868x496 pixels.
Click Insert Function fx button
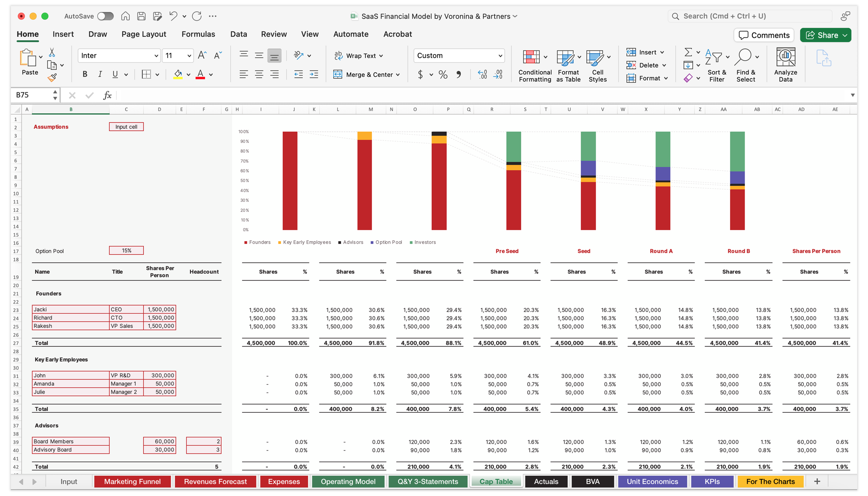click(107, 95)
